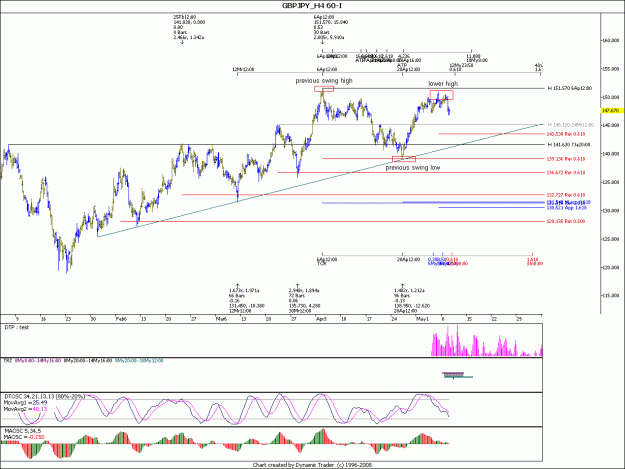The height and width of the screenshot is (469, 625).
Task: Select the 128.135 Ret 0.500 label
Action: [x=566, y=221]
